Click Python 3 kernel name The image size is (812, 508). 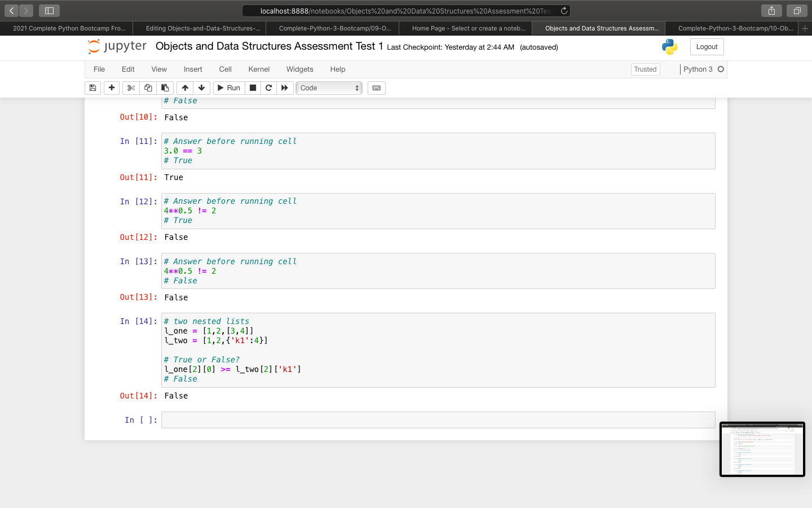699,69
